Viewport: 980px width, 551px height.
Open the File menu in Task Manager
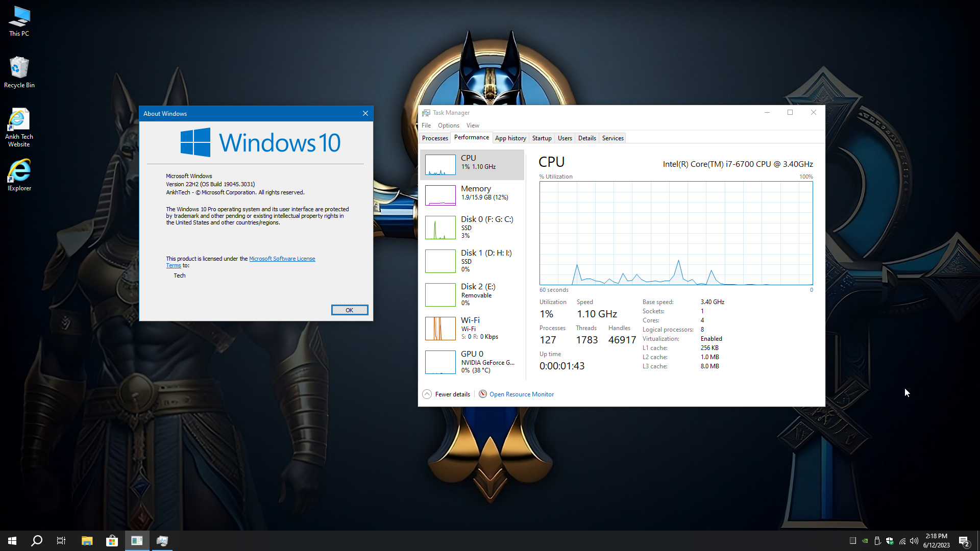[x=426, y=126]
